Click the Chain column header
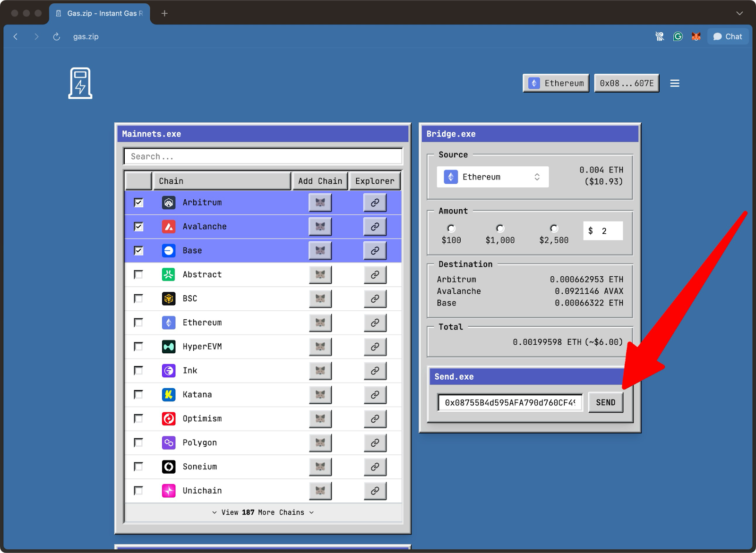This screenshot has height=553, width=756. (x=222, y=181)
